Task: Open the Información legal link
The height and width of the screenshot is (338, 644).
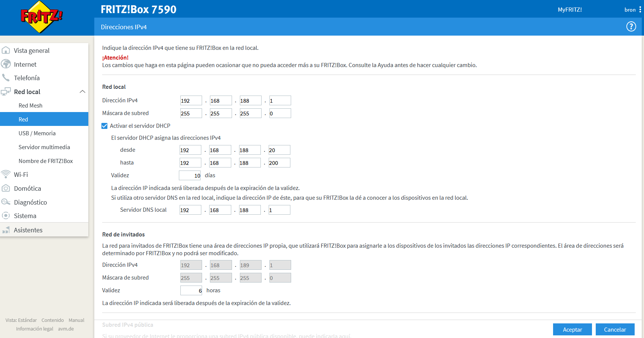Action: tap(34, 329)
